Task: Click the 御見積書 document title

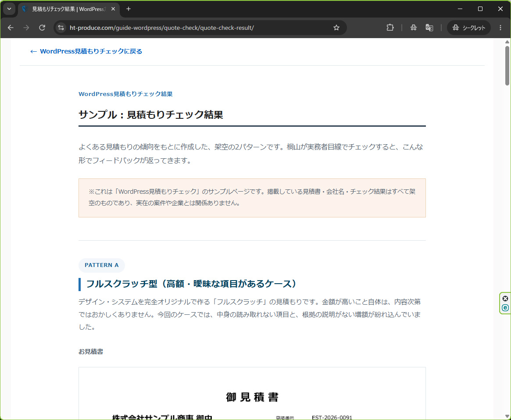Action: [x=252, y=397]
